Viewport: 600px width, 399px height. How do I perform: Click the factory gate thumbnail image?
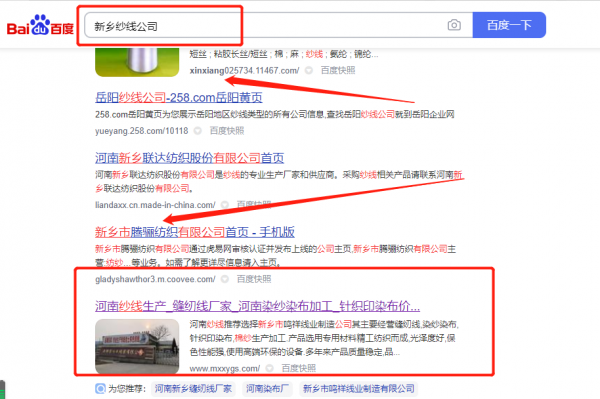coord(137,346)
